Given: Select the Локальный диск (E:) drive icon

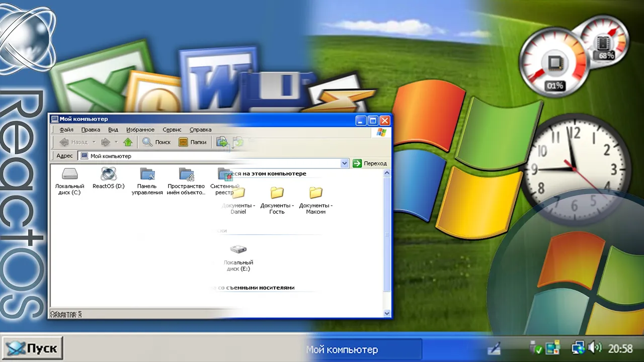Looking at the screenshot, I should click(238, 258).
